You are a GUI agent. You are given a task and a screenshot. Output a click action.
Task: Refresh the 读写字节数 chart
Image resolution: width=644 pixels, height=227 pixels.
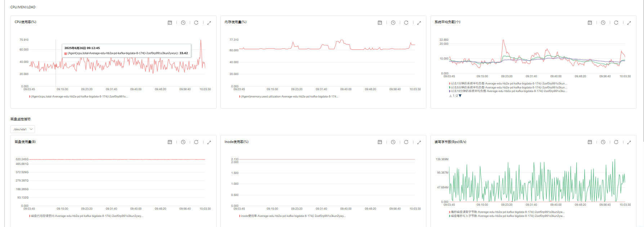tap(616, 142)
